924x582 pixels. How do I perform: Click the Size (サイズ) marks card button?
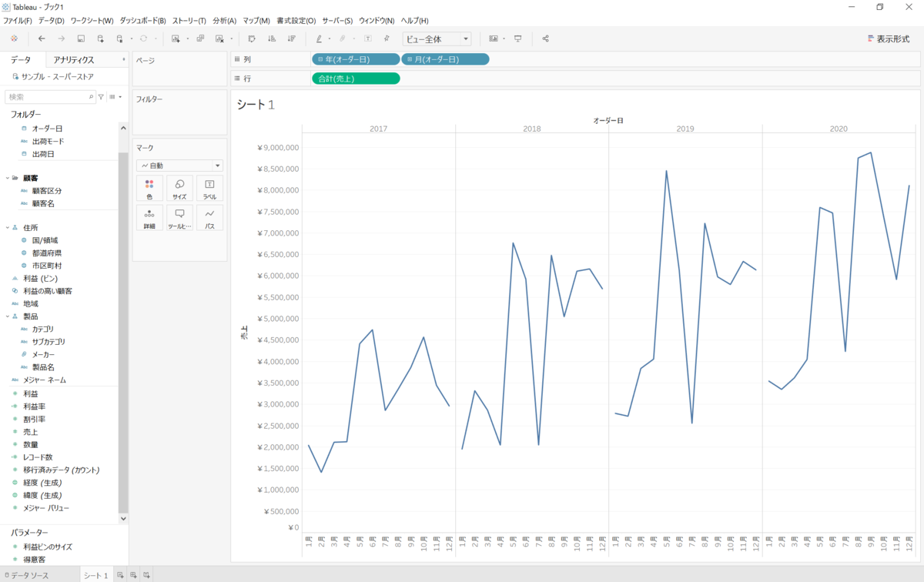(x=179, y=189)
